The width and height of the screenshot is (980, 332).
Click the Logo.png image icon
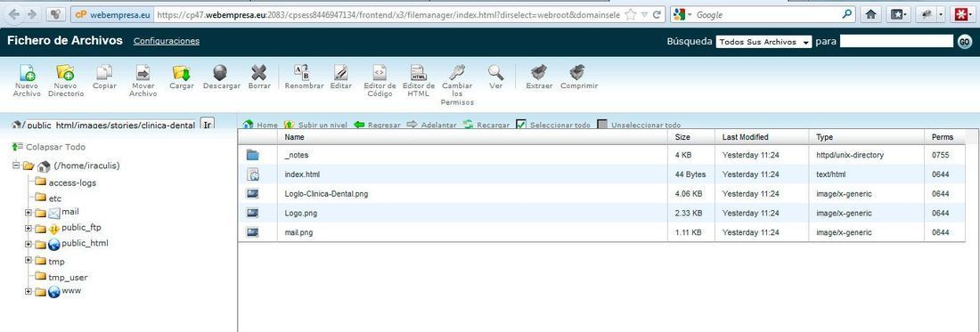252,213
